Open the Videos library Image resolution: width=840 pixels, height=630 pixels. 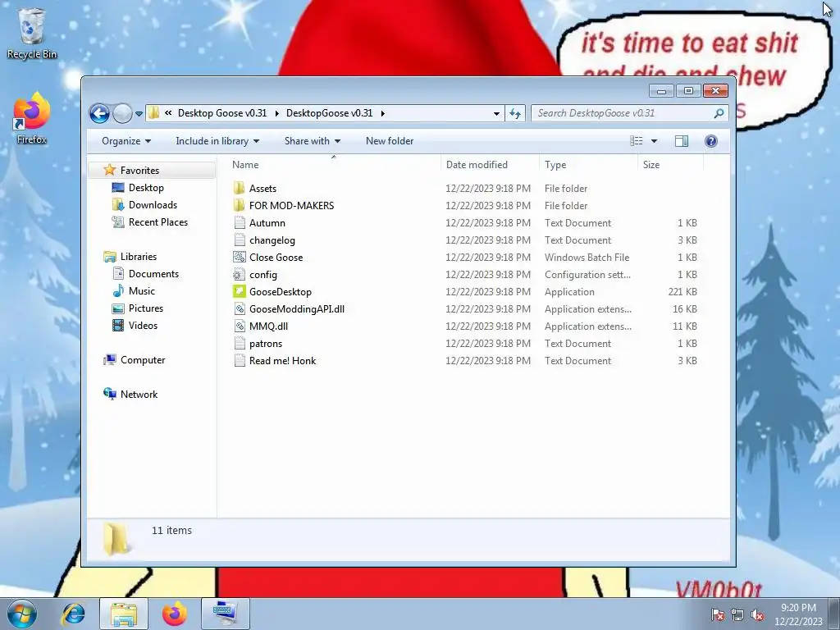[x=143, y=325]
